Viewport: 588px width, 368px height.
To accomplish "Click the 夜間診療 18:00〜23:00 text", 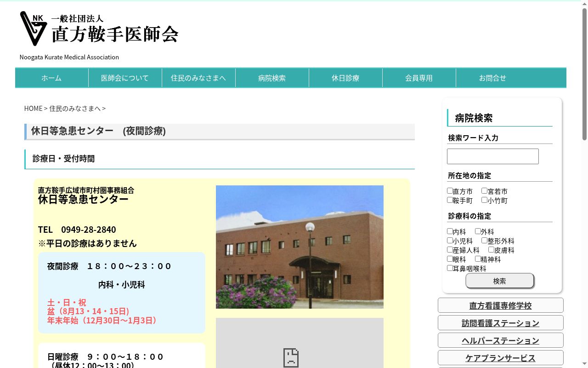I will pos(109,266).
